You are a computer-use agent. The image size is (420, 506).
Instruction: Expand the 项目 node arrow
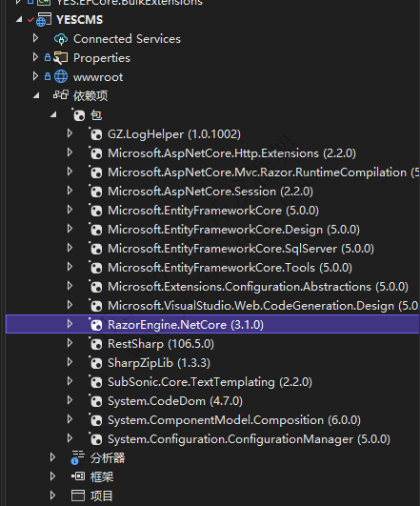52,495
